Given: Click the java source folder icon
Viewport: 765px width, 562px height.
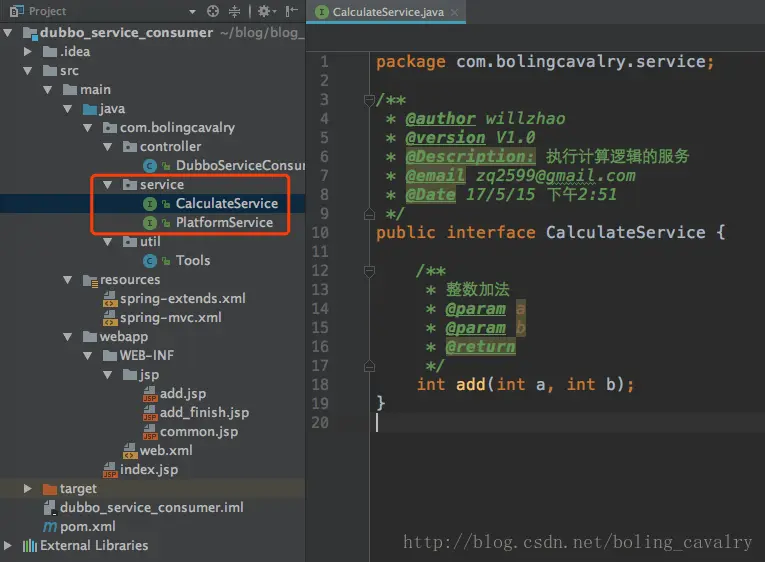Looking at the screenshot, I should click(90, 109).
